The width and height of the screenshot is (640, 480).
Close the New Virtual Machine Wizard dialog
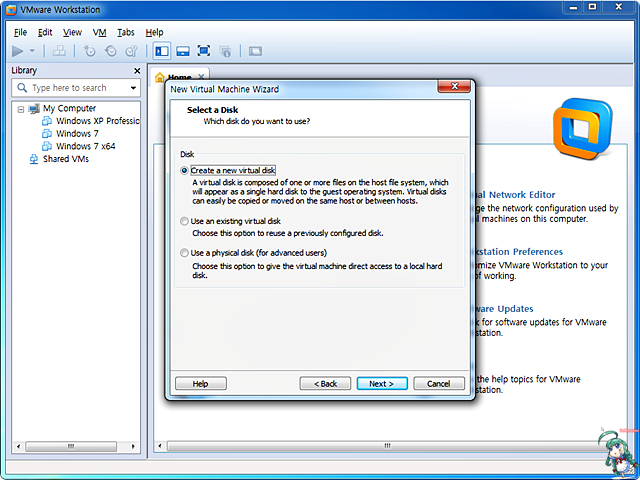click(x=454, y=86)
